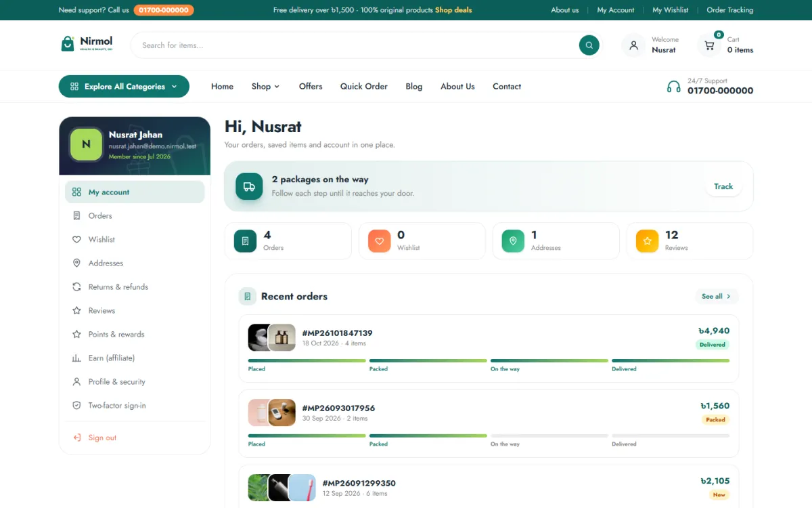The height and width of the screenshot is (508, 812).
Task: Open the top bar About us link
Action: (x=565, y=10)
